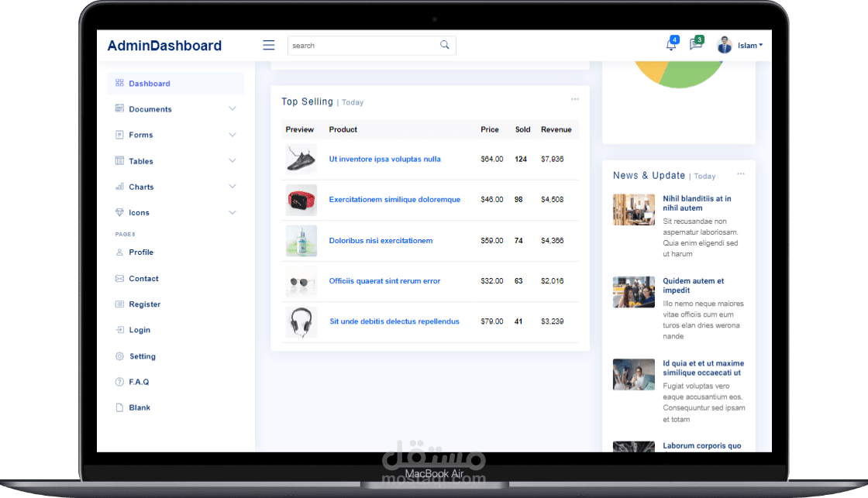Click the Charts bar-chart icon

pos(119,187)
